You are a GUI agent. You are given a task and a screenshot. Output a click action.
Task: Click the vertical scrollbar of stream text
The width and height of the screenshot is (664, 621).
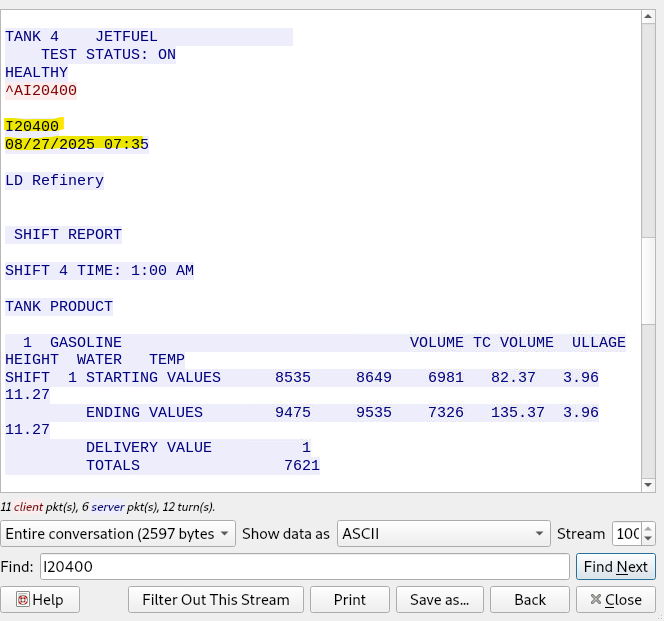(648, 282)
